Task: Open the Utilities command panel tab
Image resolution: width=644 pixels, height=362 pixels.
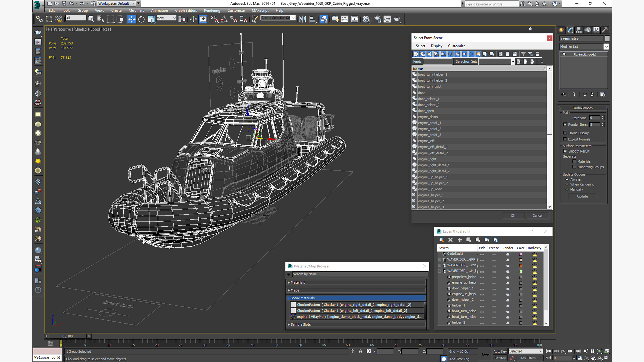Action: (605, 30)
